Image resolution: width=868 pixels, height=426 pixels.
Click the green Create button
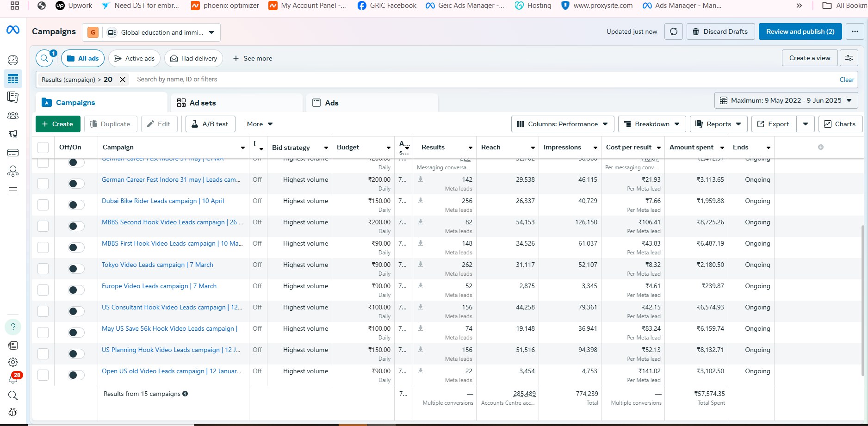58,124
